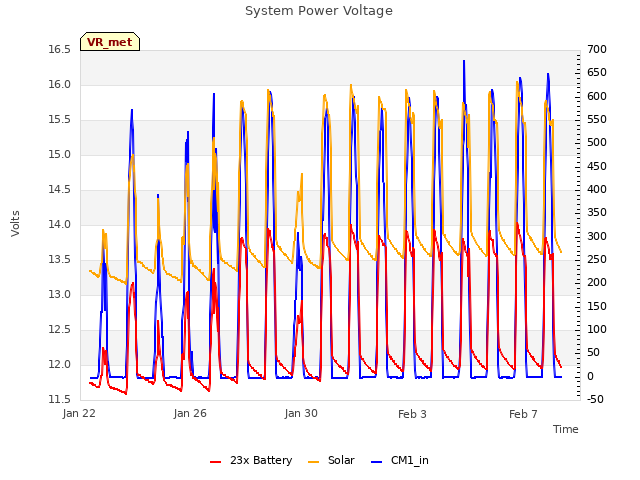Select the CM1_in legend entry
This screenshot has width=640, height=480.
pos(400,460)
